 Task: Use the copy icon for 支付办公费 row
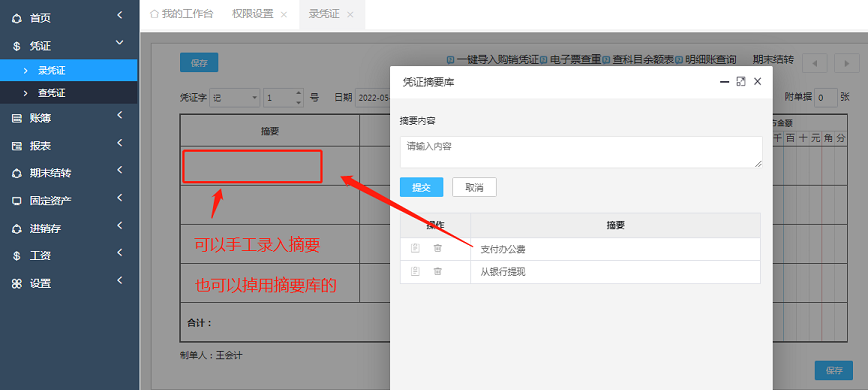415,248
